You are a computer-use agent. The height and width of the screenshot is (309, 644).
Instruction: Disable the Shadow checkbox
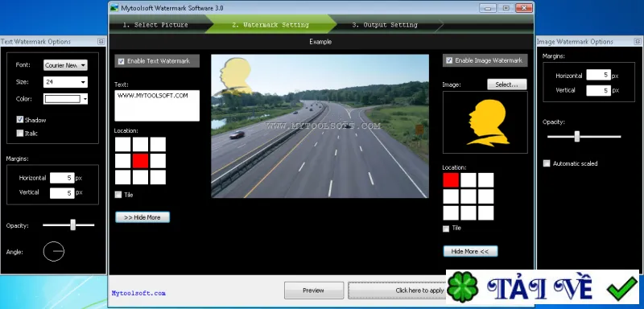(19, 120)
